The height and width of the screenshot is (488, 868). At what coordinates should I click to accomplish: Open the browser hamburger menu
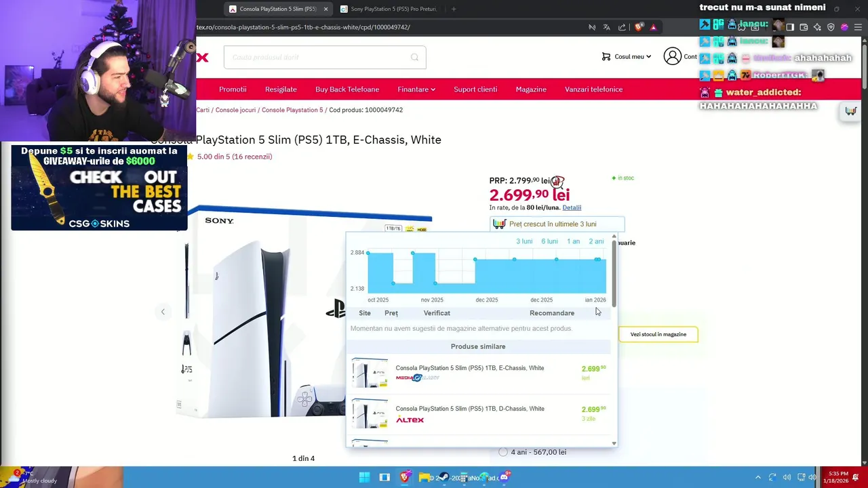click(859, 27)
